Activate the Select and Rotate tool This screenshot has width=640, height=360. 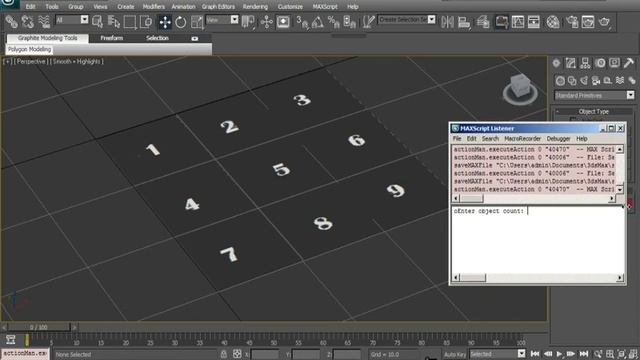[181, 22]
